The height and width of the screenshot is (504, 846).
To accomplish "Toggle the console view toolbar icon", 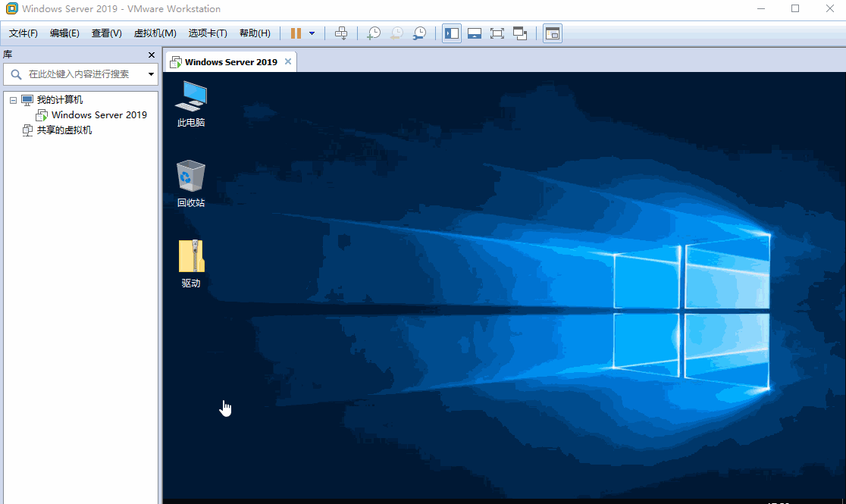I will click(x=553, y=33).
